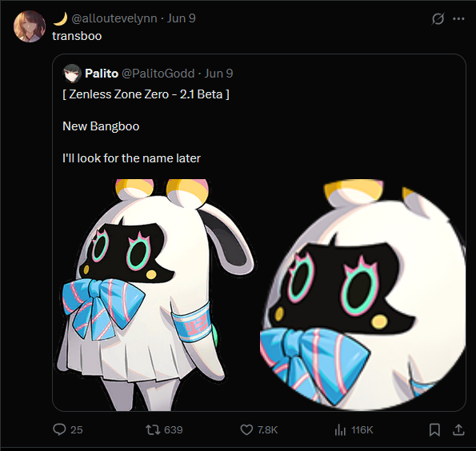Open Palito's small profile avatar
Image resolution: width=476 pixels, height=451 pixels.
point(72,73)
